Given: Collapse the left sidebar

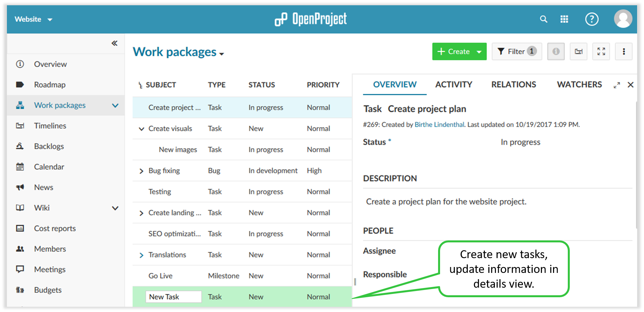Looking at the screenshot, I should coord(114,43).
